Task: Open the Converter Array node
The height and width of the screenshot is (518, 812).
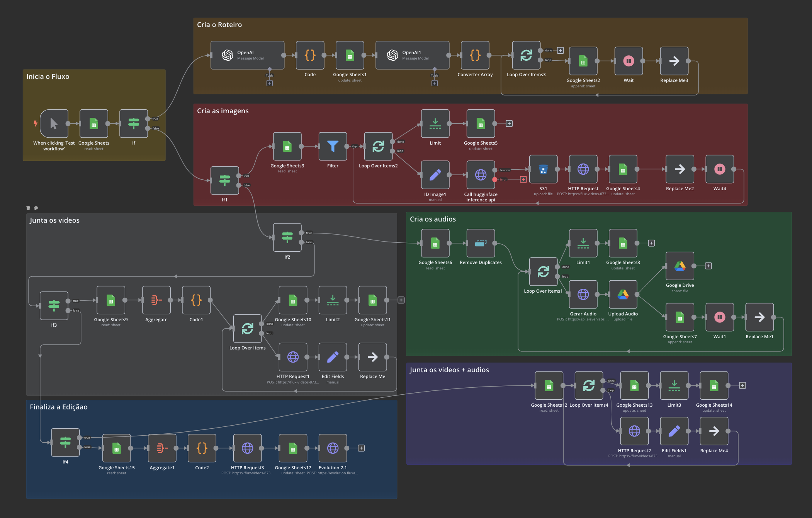Action: 475,56
